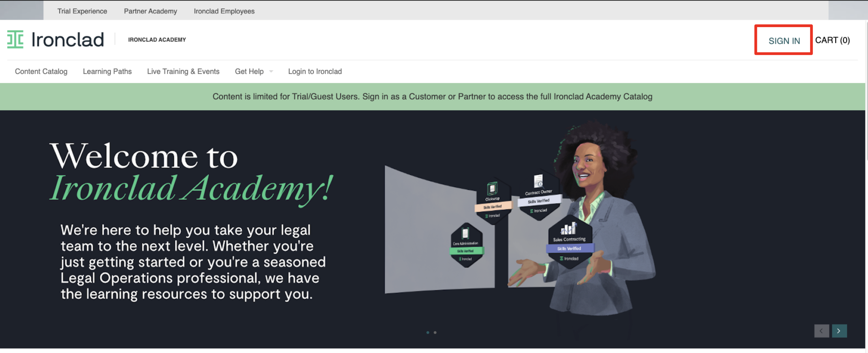Switch to the Trial Experience tab
Screen dimensions: 868x353
82,11
